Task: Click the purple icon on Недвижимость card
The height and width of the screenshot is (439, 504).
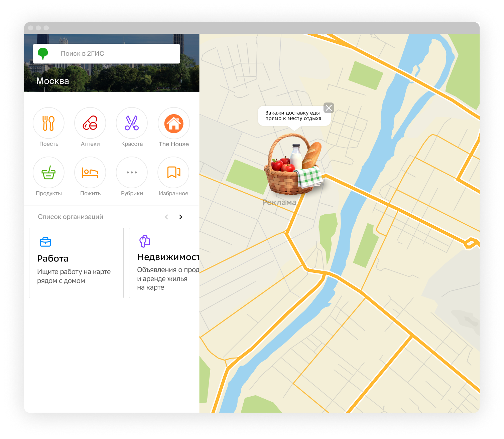Action: 145,241
